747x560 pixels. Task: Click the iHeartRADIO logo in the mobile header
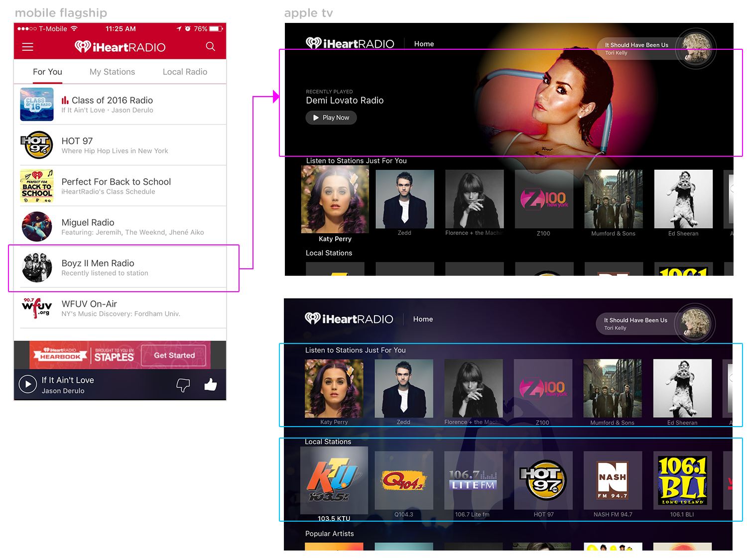click(120, 47)
